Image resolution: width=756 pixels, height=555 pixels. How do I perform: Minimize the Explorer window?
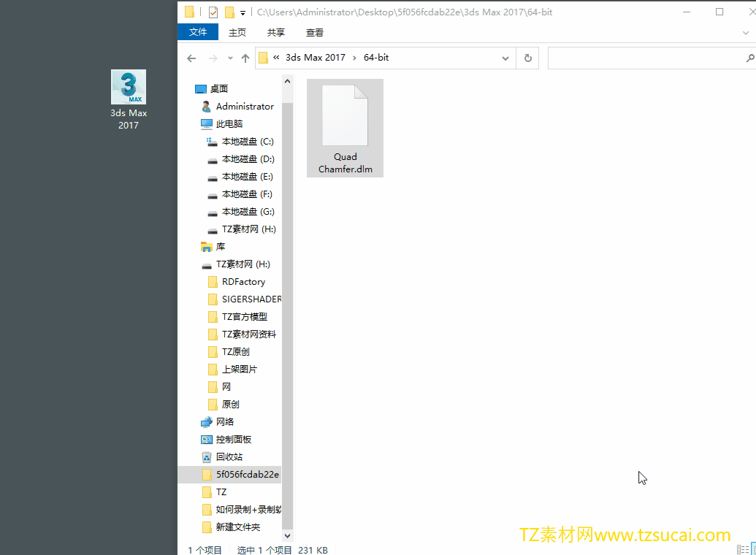pos(687,12)
